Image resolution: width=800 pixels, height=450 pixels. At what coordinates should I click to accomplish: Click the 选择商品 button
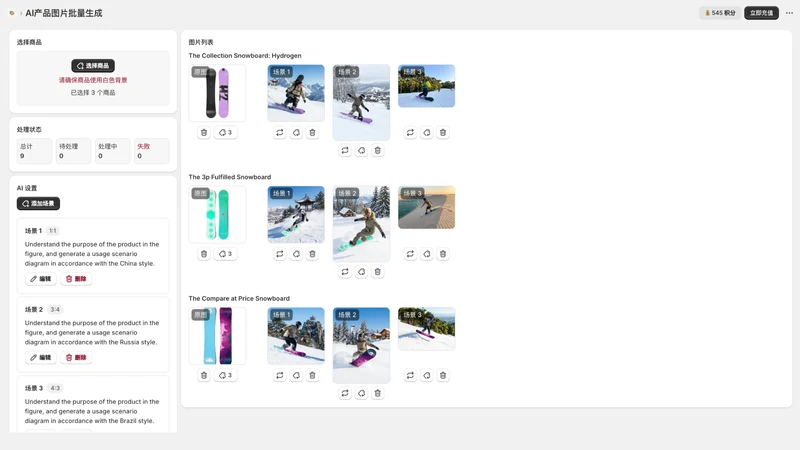click(x=93, y=66)
